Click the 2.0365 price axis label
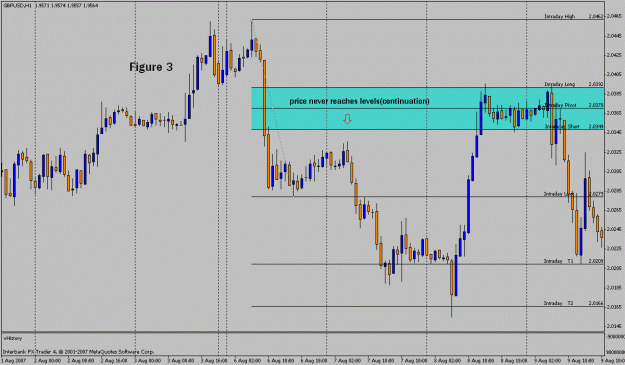Viewport: 625px width, 365px height. [614, 113]
